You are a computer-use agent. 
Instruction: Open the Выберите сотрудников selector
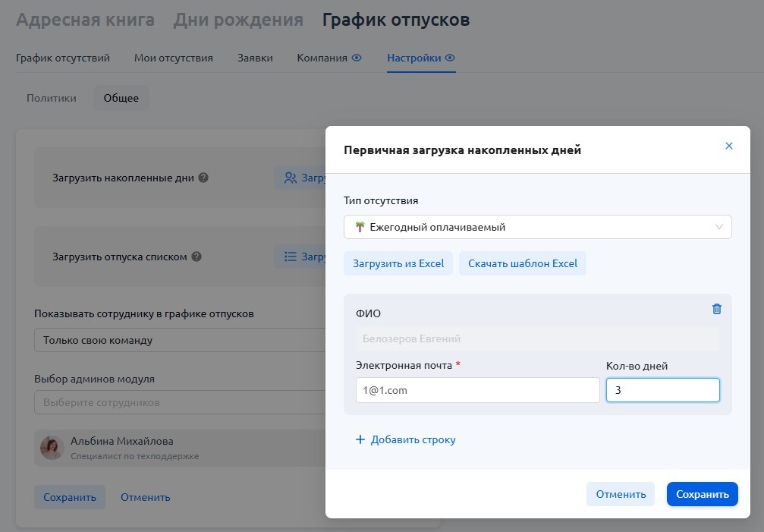(180, 402)
